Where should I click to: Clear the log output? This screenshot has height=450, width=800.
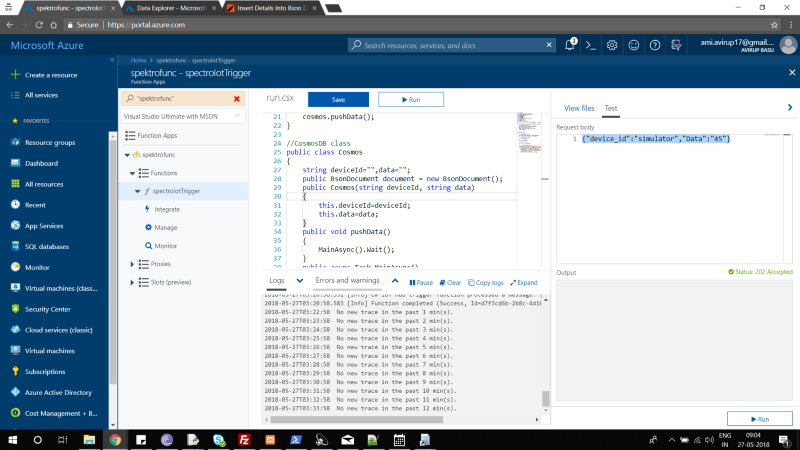pyautogui.click(x=450, y=283)
